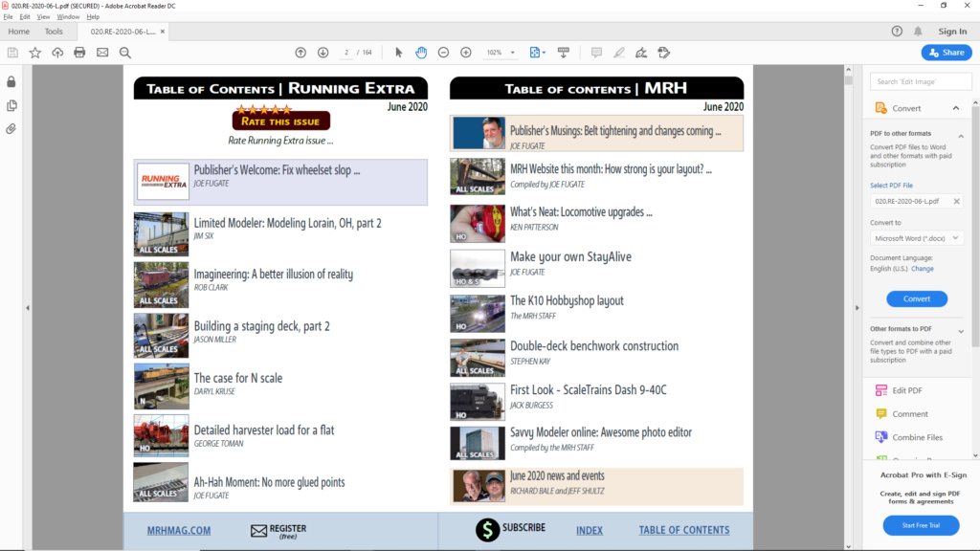Choose the selection arrow tool
The width and height of the screenshot is (980, 551).
click(x=399, y=53)
